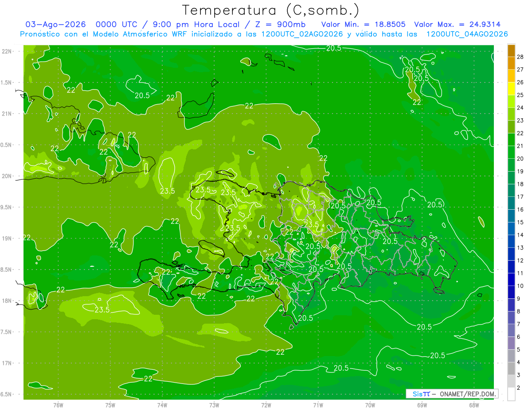
Task: Select the '19N' latitude label
Action: 8,239
